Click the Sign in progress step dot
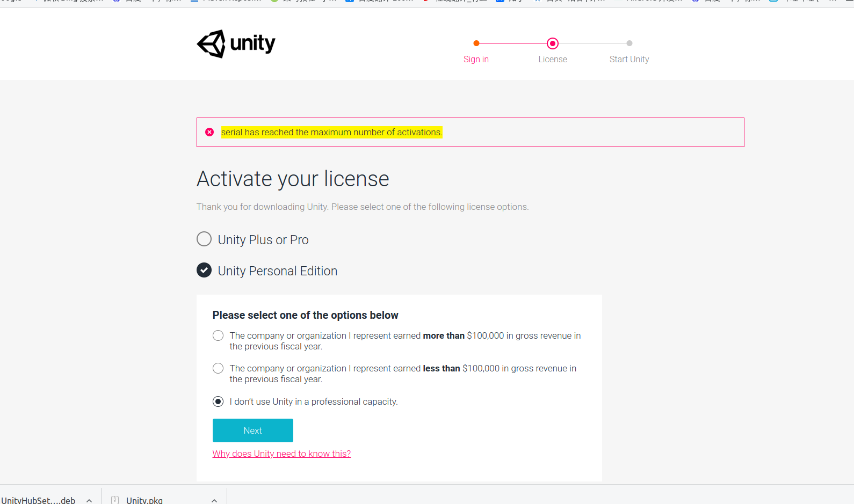Viewport: 854px width, 504px height. click(476, 43)
